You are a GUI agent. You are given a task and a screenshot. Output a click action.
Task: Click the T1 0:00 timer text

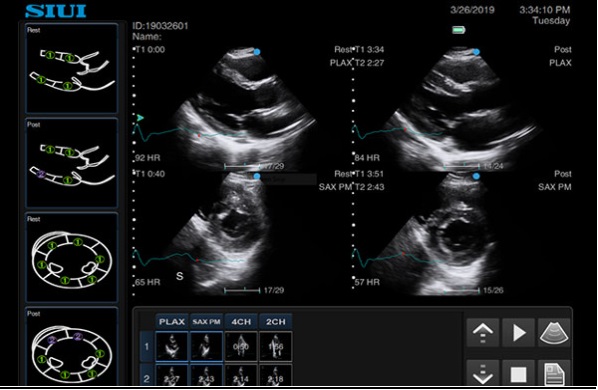click(x=150, y=50)
